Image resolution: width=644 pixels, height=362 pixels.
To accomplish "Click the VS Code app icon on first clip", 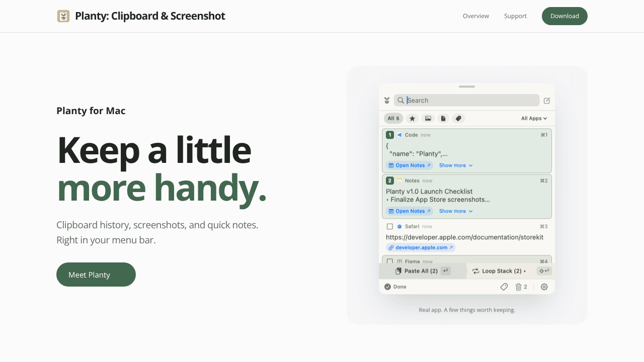I will click(399, 135).
